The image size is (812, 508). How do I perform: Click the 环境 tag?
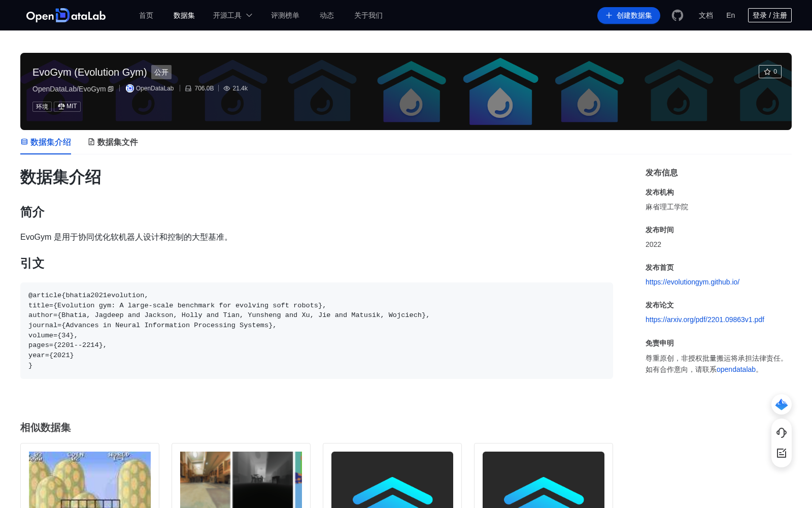42,106
